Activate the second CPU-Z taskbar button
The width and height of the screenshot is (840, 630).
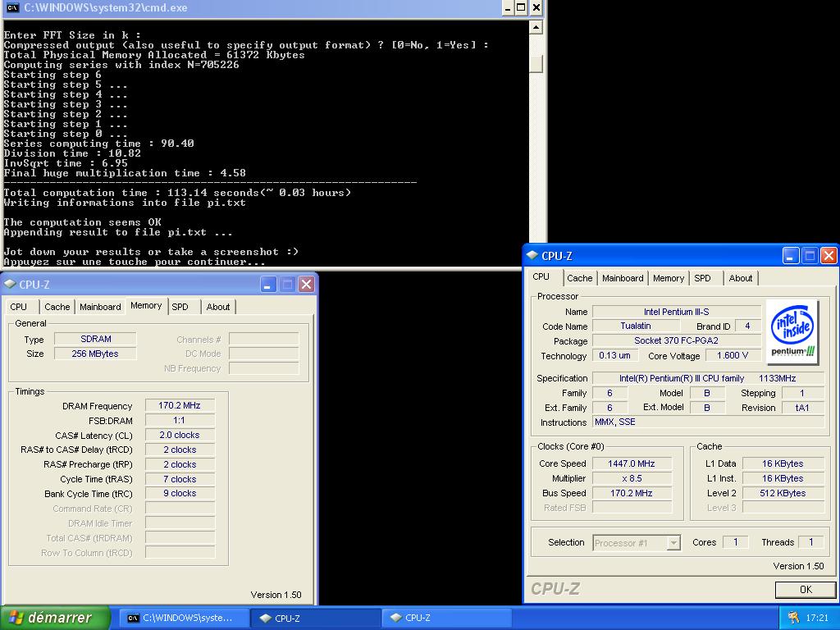click(x=447, y=618)
